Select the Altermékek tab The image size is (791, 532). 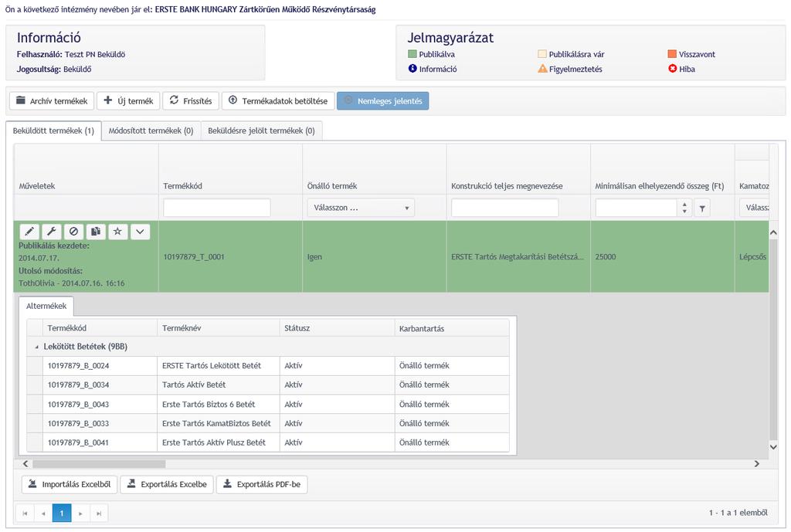coord(46,306)
